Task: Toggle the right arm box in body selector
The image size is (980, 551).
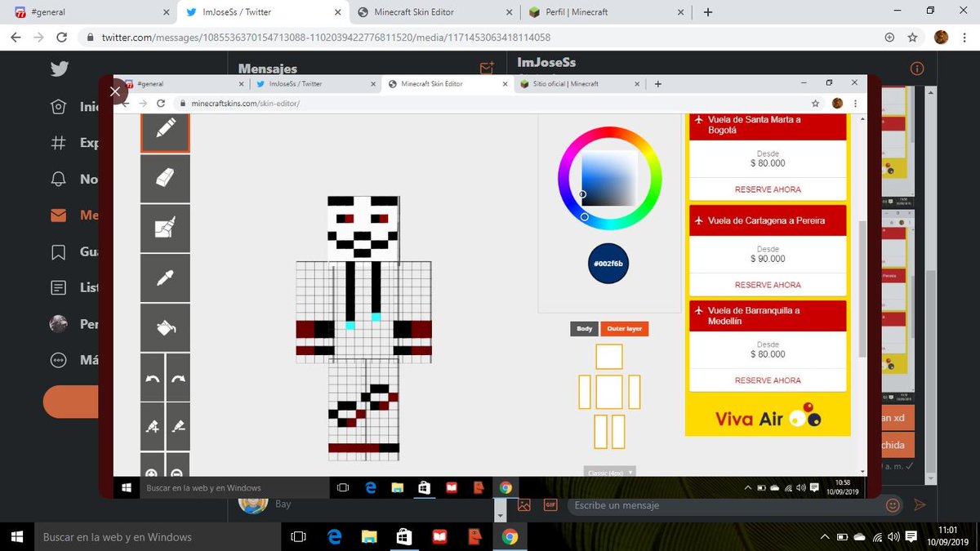Action: coord(634,392)
